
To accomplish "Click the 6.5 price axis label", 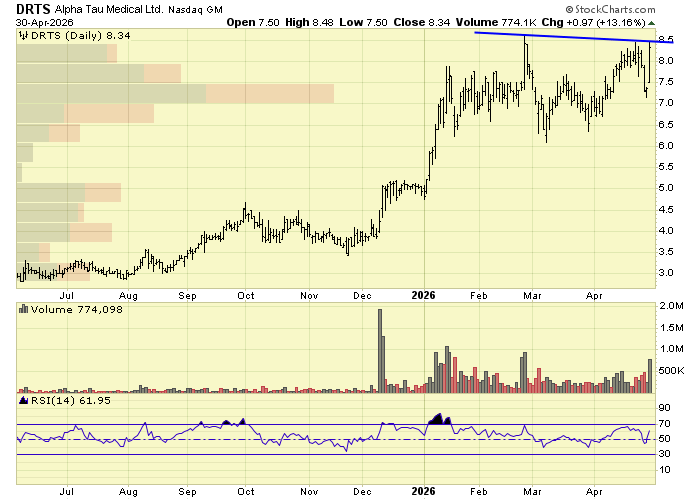I will pyautogui.click(x=666, y=124).
